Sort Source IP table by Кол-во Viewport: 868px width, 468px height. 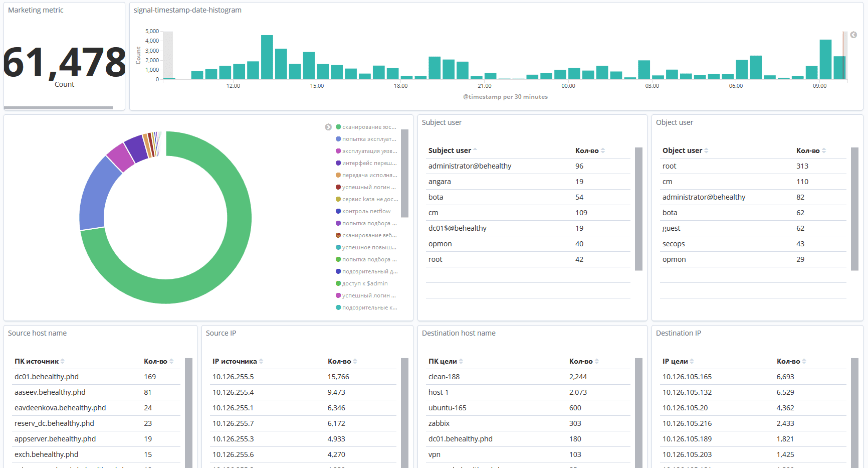pyautogui.click(x=355, y=361)
